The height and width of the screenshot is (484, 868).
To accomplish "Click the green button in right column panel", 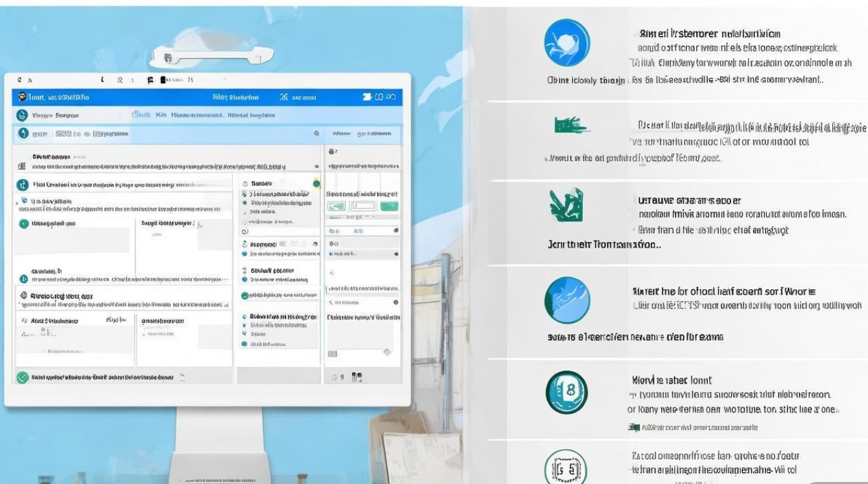I will tap(389, 207).
